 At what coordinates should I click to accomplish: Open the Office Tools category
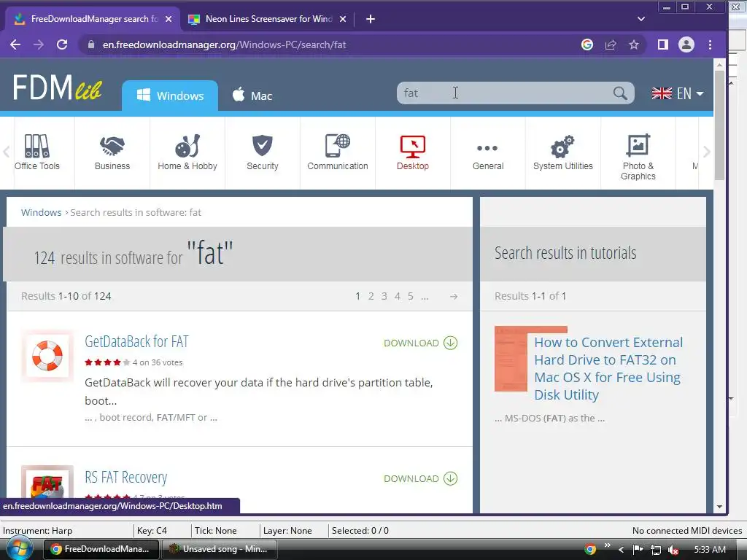[x=37, y=152]
